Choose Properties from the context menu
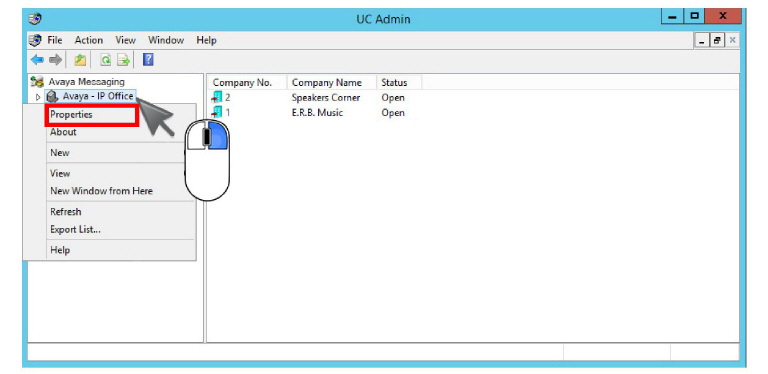This screenshot has width=768, height=374. coord(71,115)
